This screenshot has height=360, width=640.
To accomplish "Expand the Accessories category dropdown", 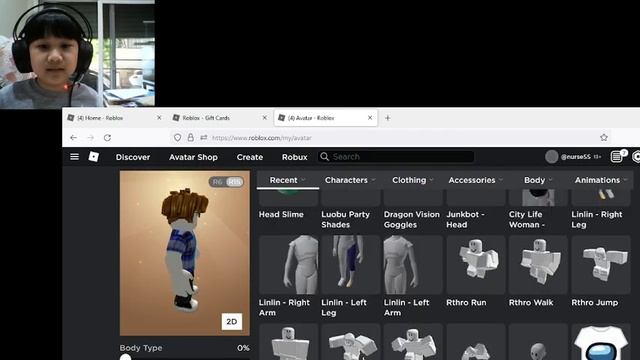I will (x=476, y=180).
